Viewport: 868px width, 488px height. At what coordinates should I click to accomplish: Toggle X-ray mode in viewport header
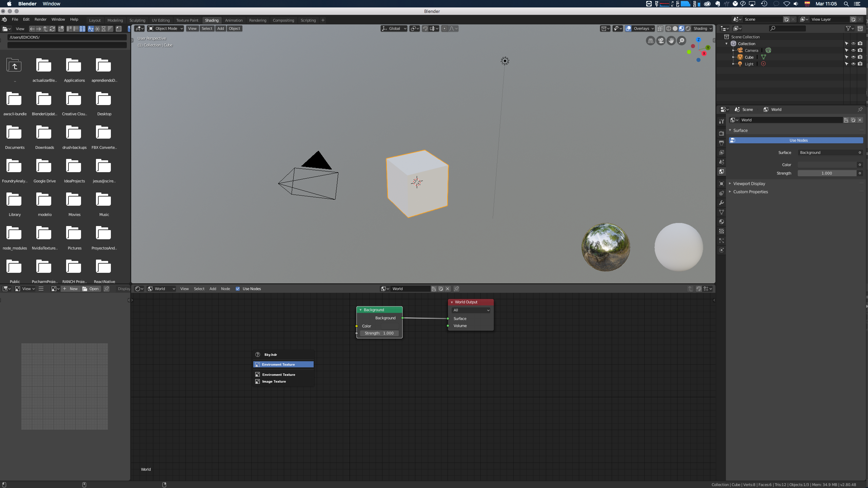point(660,28)
